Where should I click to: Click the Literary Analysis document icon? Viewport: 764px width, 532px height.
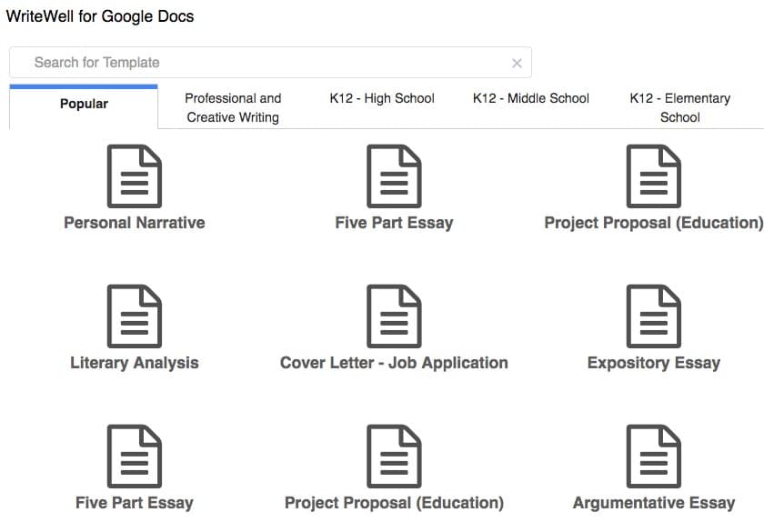point(134,315)
